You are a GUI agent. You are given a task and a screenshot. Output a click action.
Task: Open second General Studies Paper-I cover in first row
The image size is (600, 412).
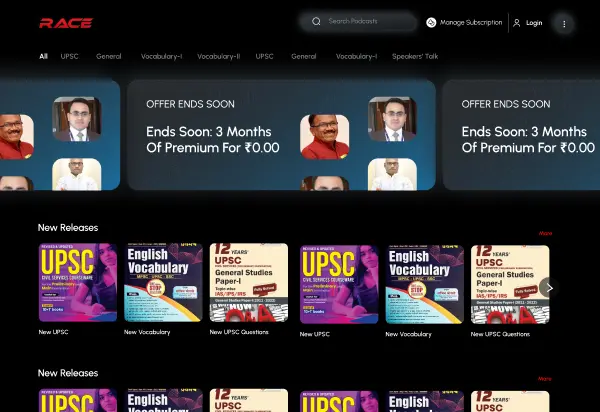tap(510, 284)
